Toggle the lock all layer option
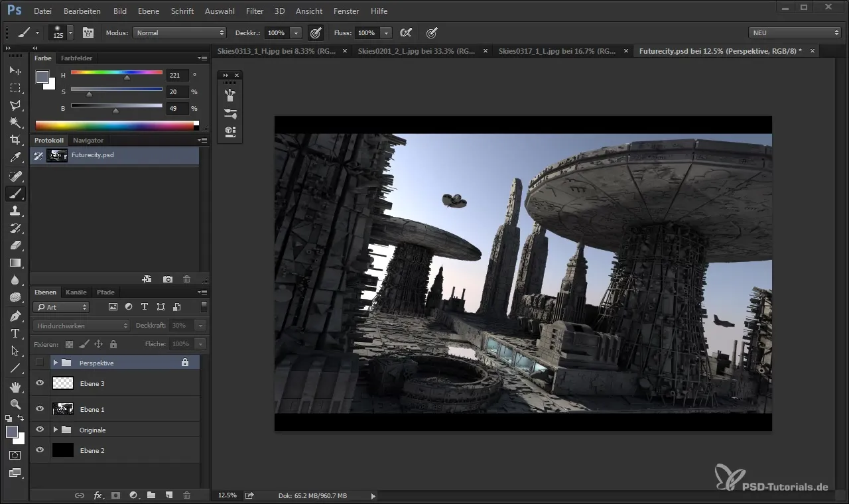849x504 pixels. 113,344
